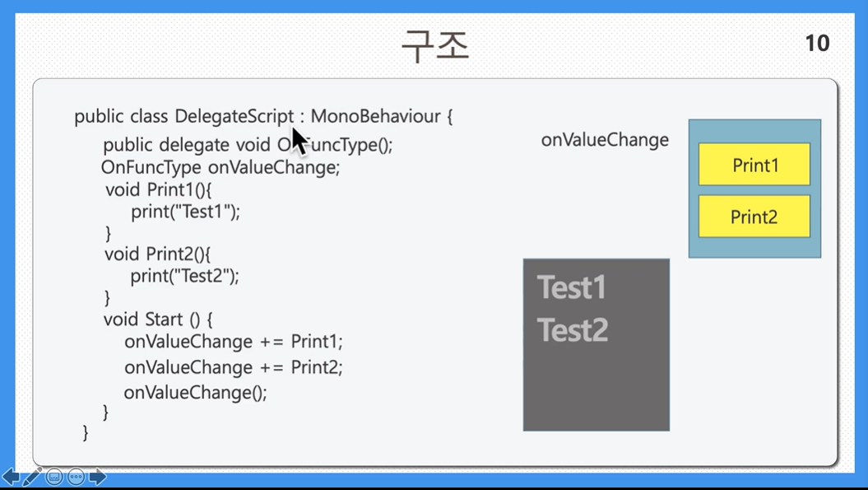Go to the previous slide arrow
Image resolution: width=868 pixels, height=490 pixels.
(x=11, y=477)
